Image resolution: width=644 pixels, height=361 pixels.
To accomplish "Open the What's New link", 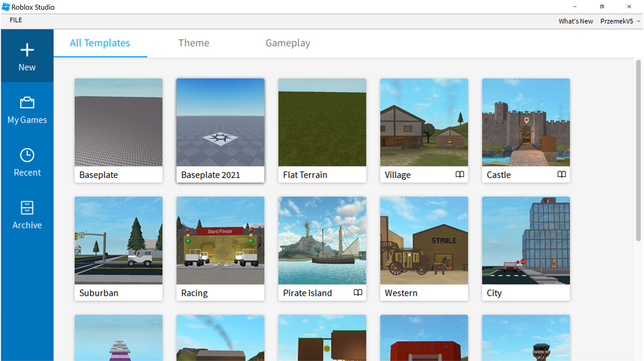I will tap(576, 21).
